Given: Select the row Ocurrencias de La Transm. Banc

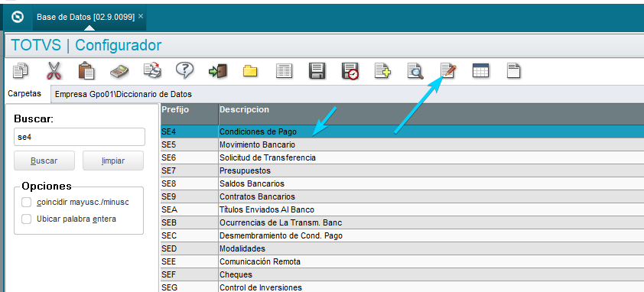Looking at the screenshot, I should pyautogui.click(x=402, y=222).
